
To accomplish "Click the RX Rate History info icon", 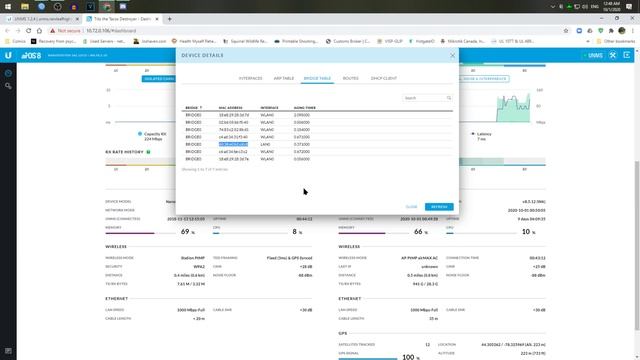I will pos(148,152).
